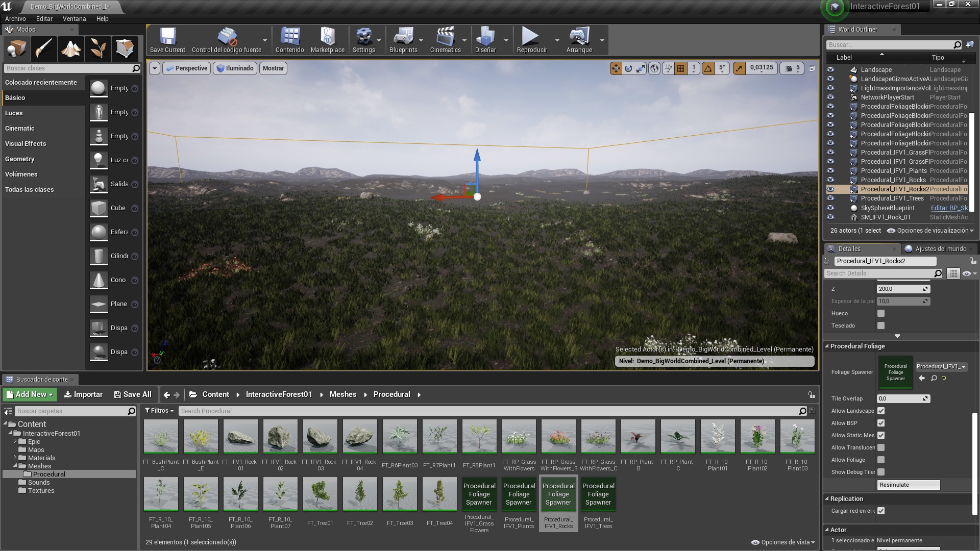
Task: Open the Add New dropdown button
Action: [x=30, y=394]
